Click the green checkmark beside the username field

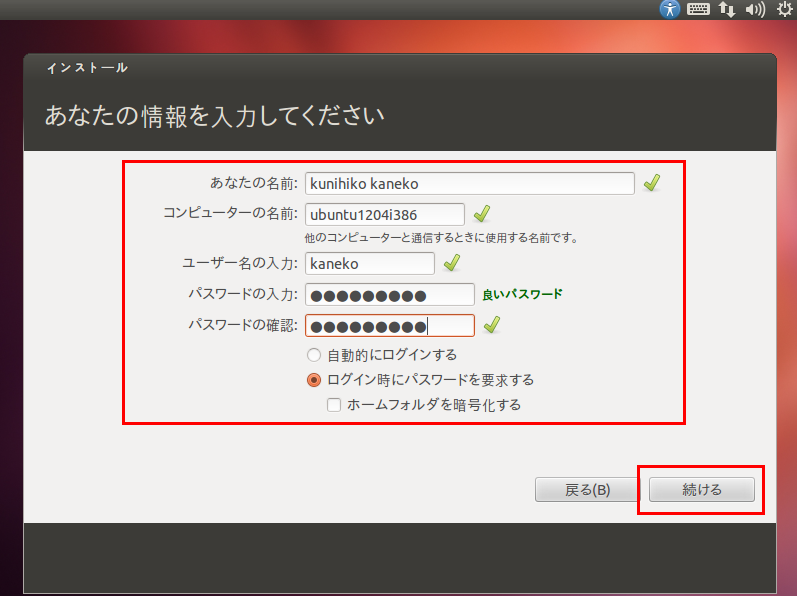(x=452, y=262)
